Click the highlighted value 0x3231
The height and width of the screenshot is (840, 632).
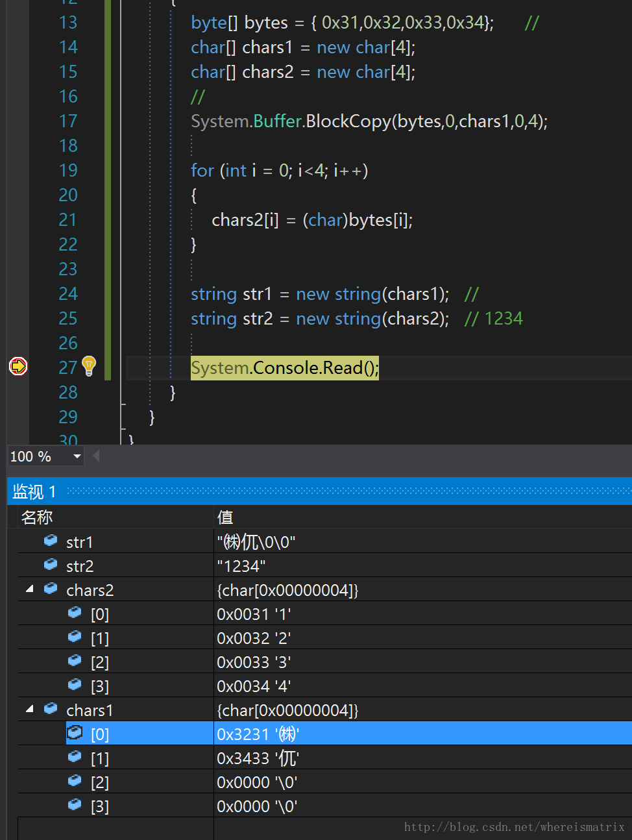(258, 734)
